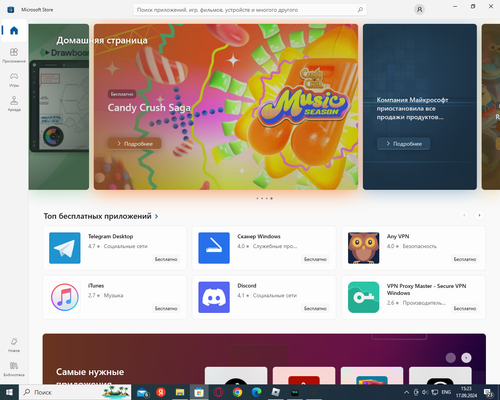Image resolution: width=500 pixels, height=400 pixels.
Task: Click the volume icon in the system tray
Action: pyautogui.click(x=425, y=392)
